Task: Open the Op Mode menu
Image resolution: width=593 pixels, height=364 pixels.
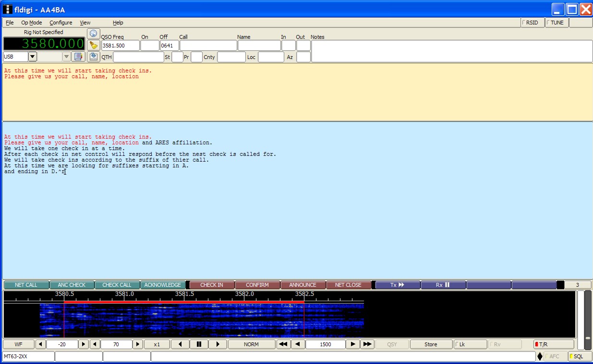Action: pyautogui.click(x=31, y=23)
